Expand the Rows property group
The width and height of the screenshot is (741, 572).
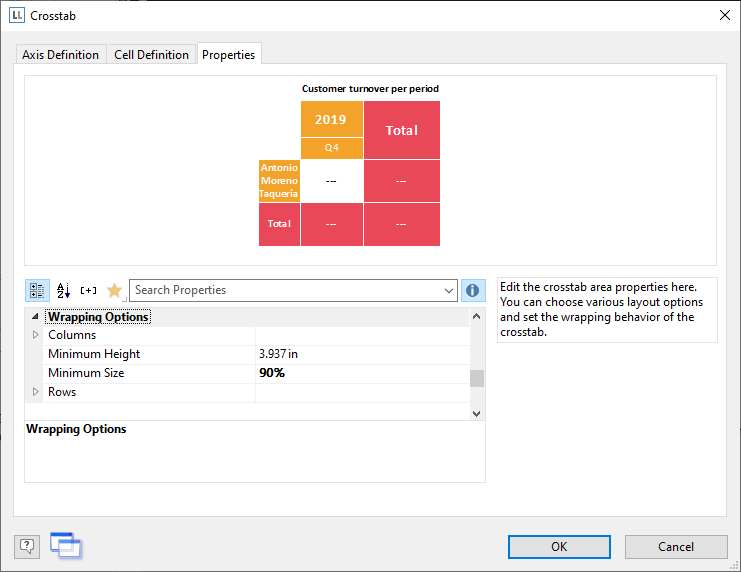(37, 393)
